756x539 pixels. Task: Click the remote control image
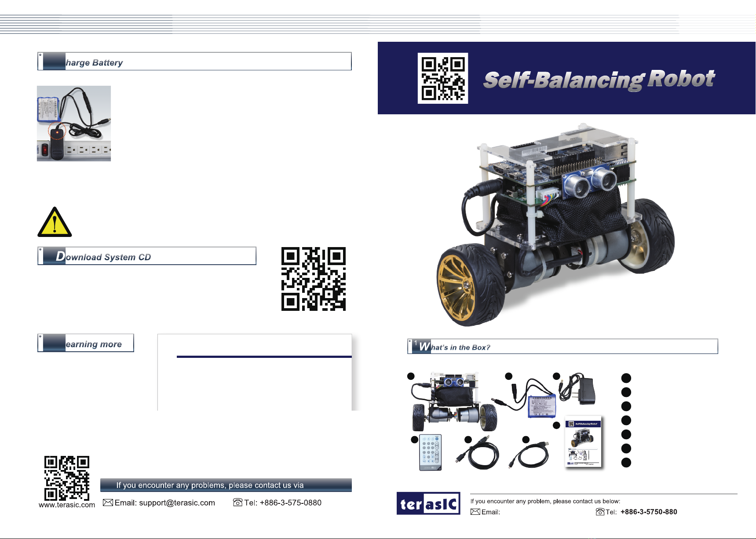(x=430, y=452)
